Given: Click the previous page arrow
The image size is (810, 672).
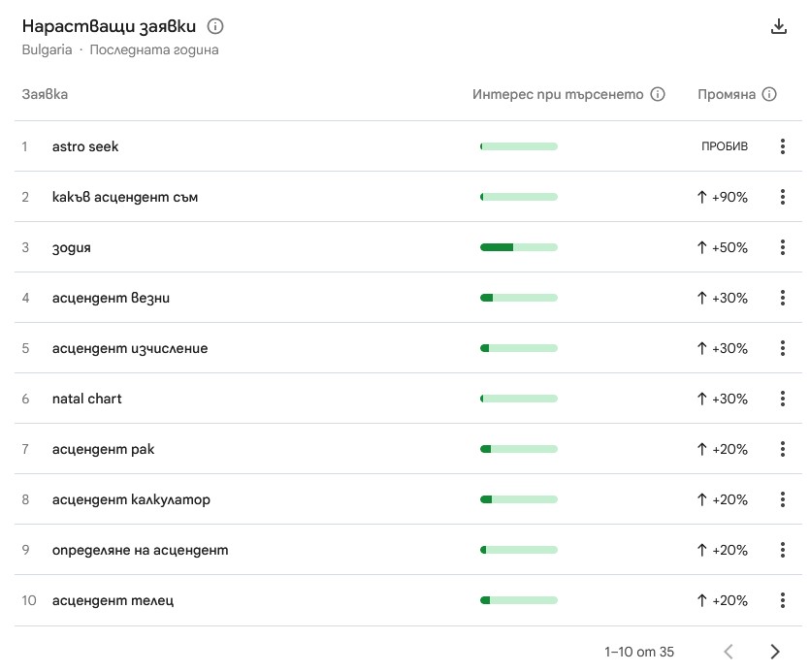Looking at the screenshot, I should click(x=729, y=652).
